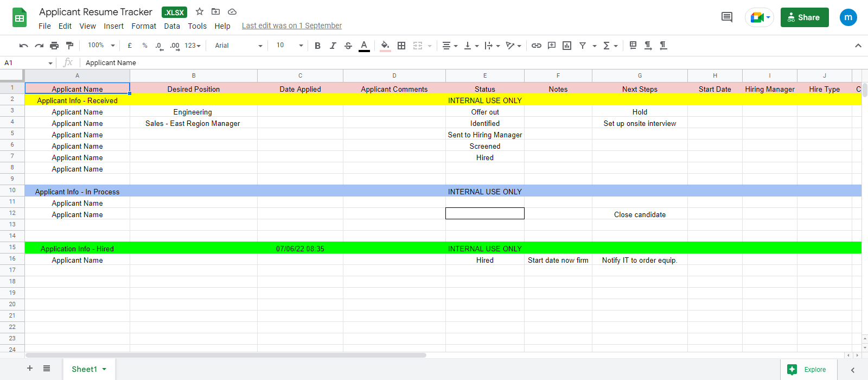Open the last edit history link

click(x=291, y=26)
